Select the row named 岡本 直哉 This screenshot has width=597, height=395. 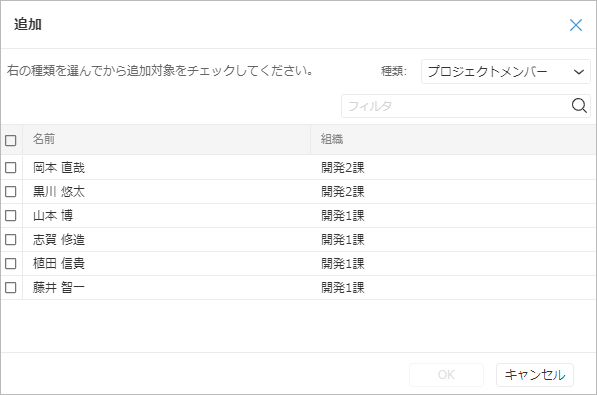tap(298, 168)
